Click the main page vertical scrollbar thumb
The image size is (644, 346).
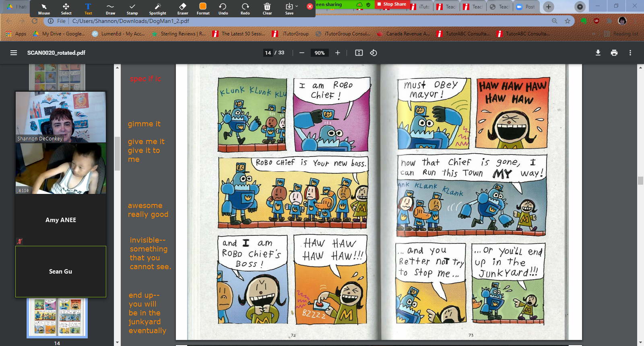[640, 181]
